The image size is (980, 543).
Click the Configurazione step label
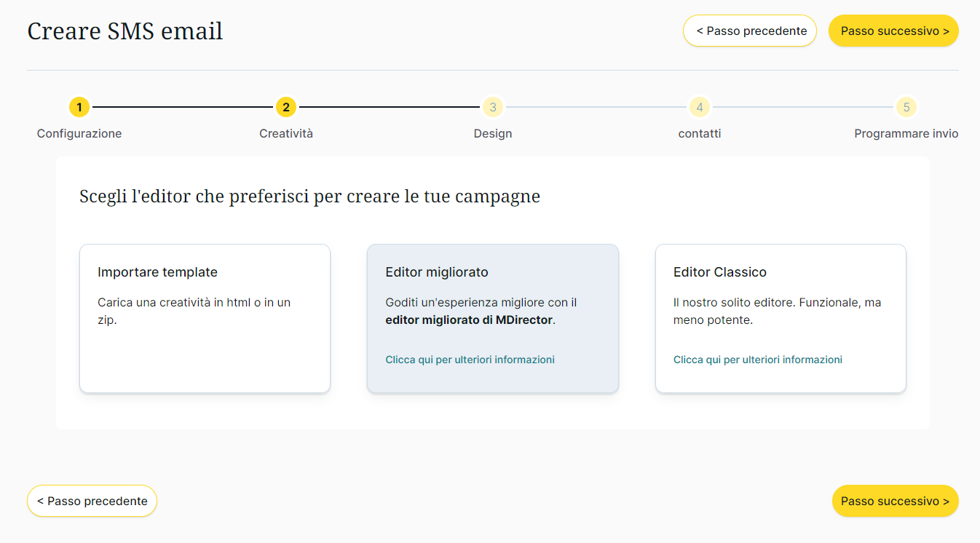(79, 134)
